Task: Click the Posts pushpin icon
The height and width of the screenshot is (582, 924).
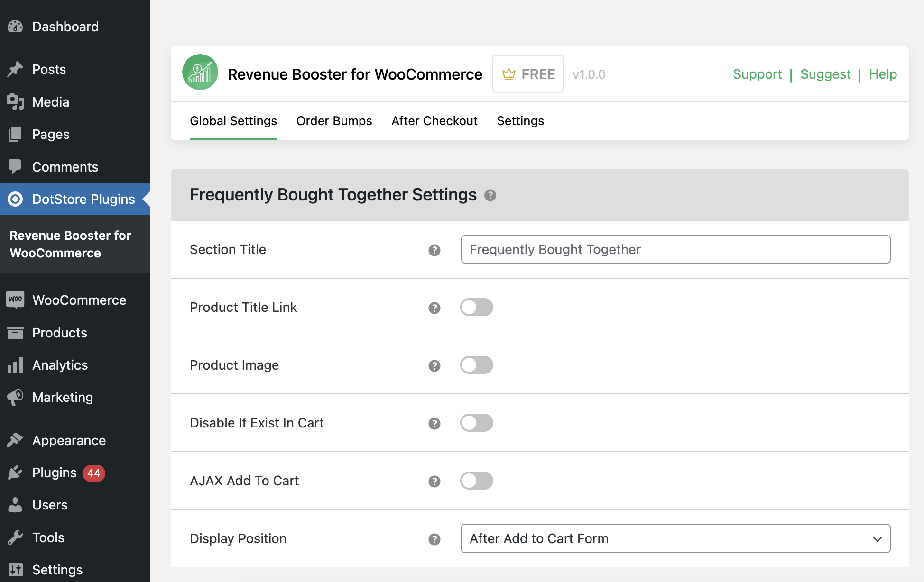Action: tap(15, 69)
